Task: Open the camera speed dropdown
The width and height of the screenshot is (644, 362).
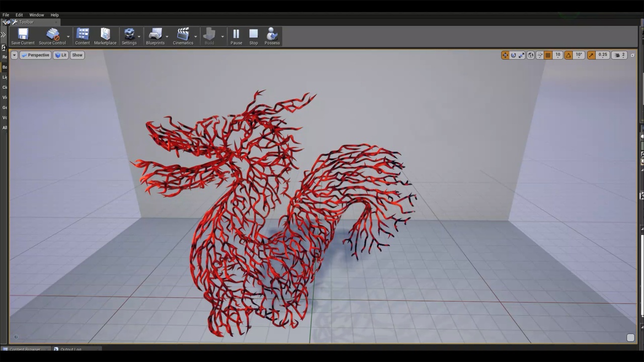Action: 620,55
